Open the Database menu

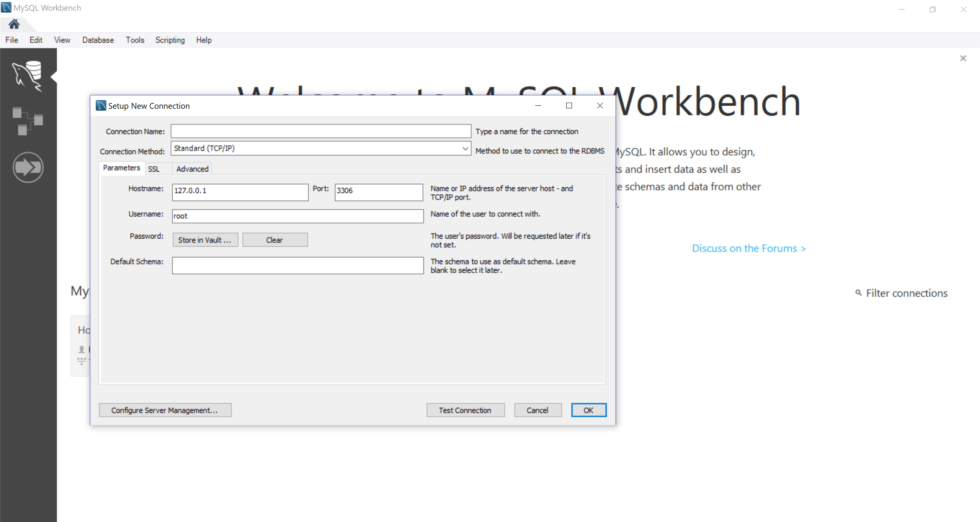coord(98,40)
